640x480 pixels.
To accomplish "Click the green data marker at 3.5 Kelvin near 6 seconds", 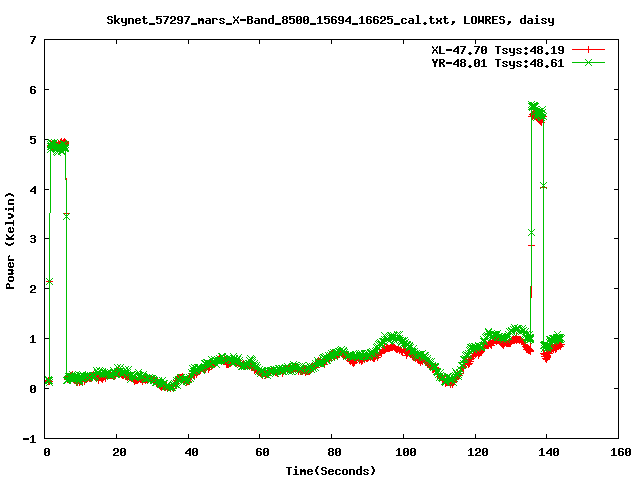I will point(67,217).
